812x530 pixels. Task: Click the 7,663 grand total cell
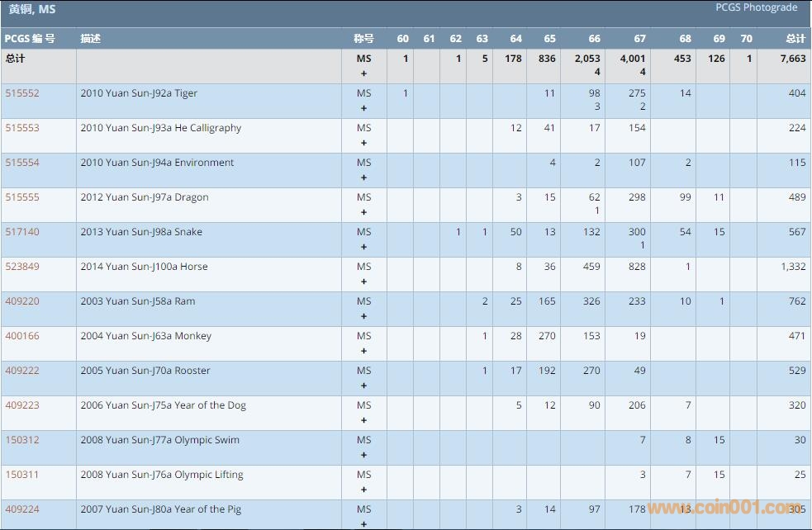[x=792, y=59]
